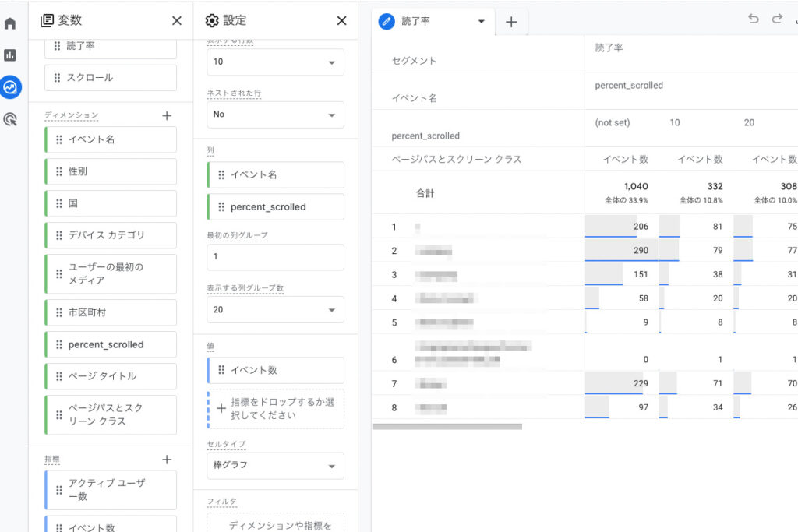Grab drag handle of ページ タイトル dimension
The height and width of the screenshot is (532, 798).
(59, 376)
